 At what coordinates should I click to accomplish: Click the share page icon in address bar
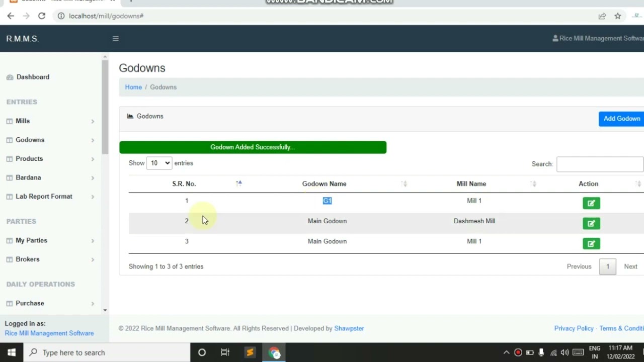(602, 16)
